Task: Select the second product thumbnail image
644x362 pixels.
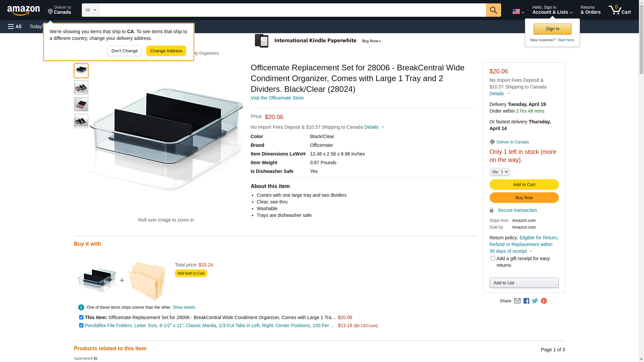Action: [x=81, y=87]
